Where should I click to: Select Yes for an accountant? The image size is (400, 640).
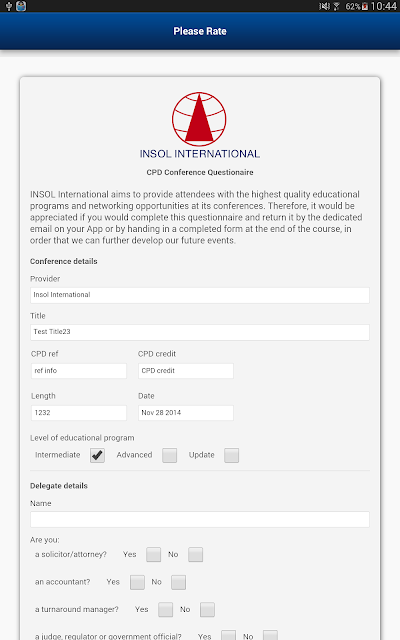[137, 582]
